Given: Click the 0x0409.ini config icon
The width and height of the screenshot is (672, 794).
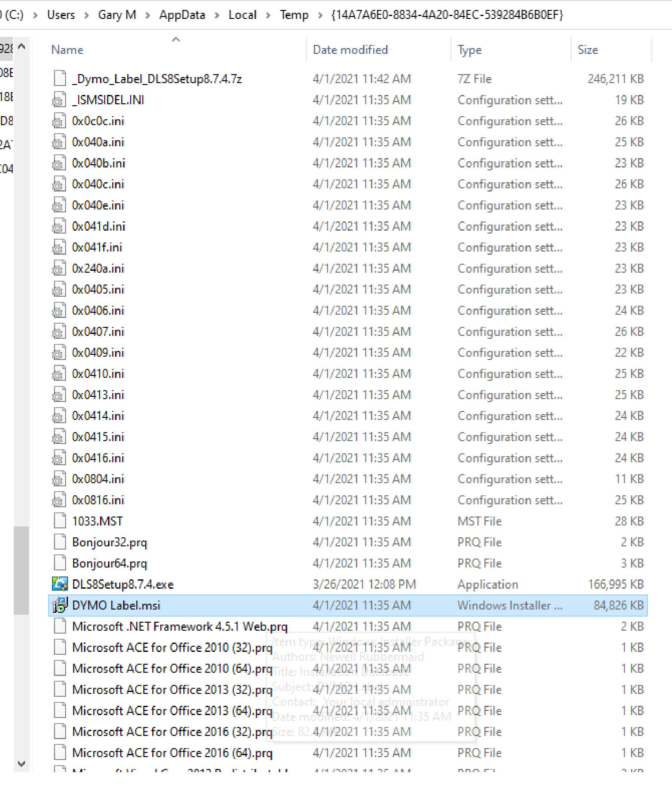Looking at the screenshot, I should [x=58, y=353].
